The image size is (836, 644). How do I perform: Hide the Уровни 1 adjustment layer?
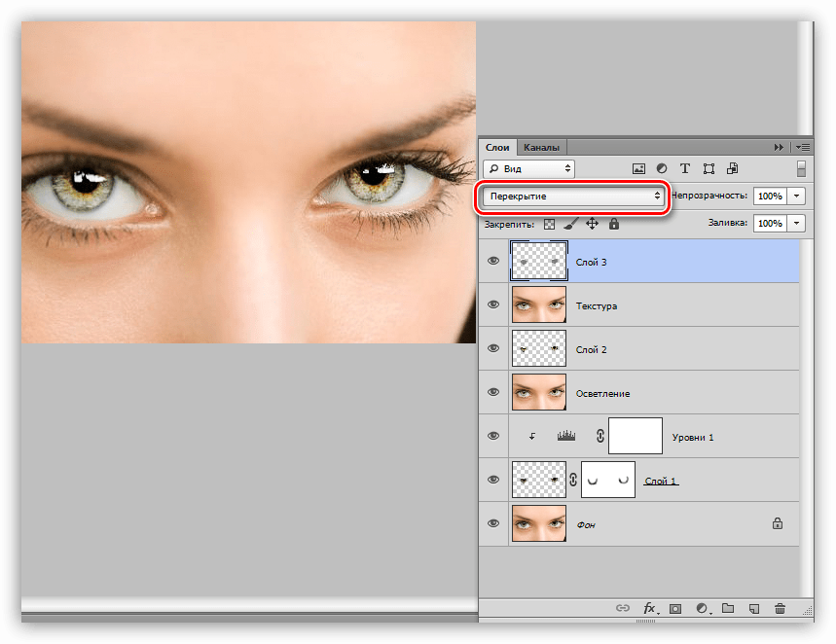tap(493, 436)
